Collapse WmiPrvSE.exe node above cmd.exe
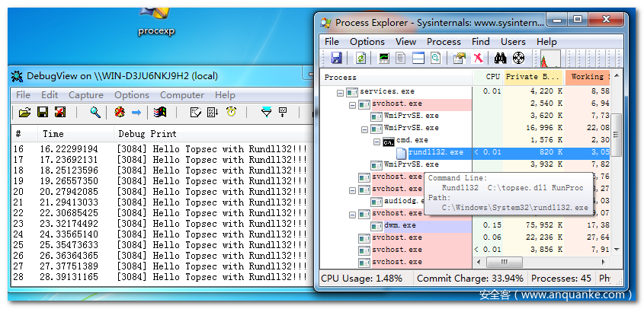Screen dimensions: 644x309 (x=365, y=129)
